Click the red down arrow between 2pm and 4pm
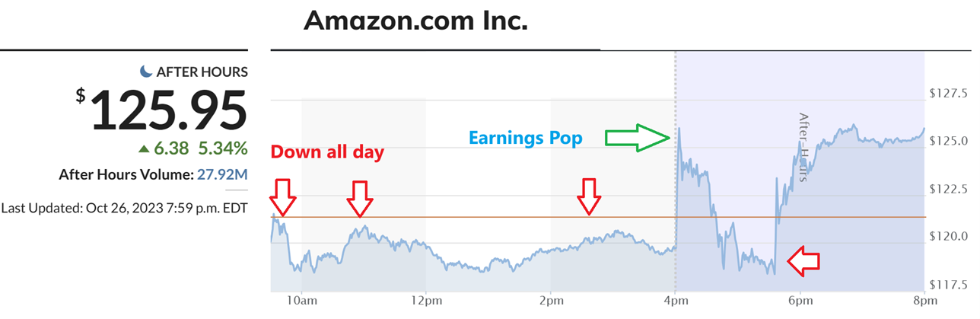Viewport: 980px width, 319px height. coord(589,198)
